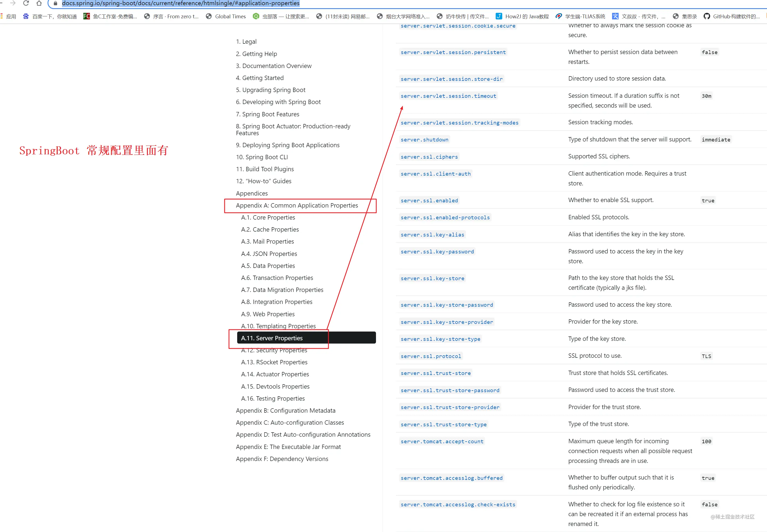Select A.8. Integration Properties
Viewport: 767px width, 532px height.
click(277, 302)
